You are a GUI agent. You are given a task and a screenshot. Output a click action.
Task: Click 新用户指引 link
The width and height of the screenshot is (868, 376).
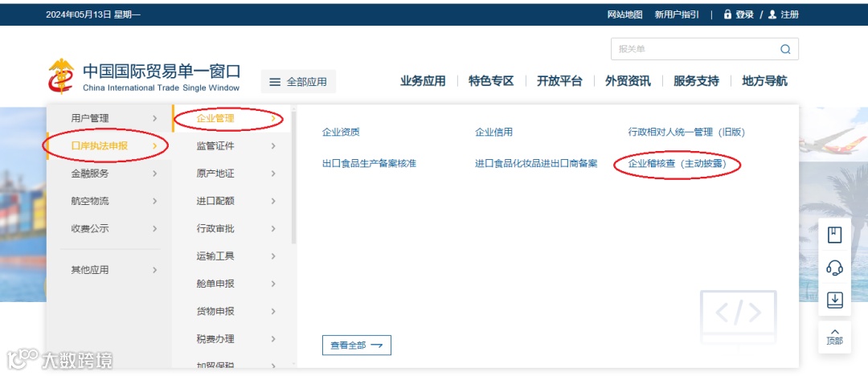(x=677, y=14)
